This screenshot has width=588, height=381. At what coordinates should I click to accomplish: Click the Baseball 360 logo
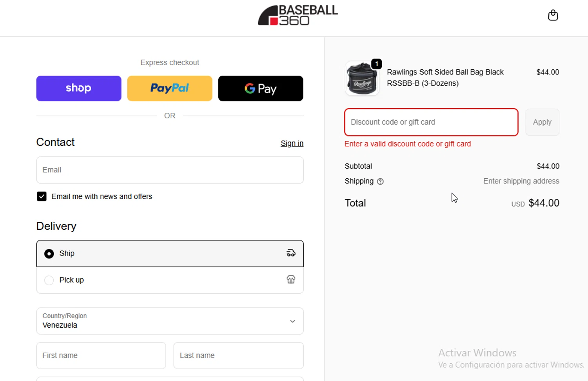point(298,15)
